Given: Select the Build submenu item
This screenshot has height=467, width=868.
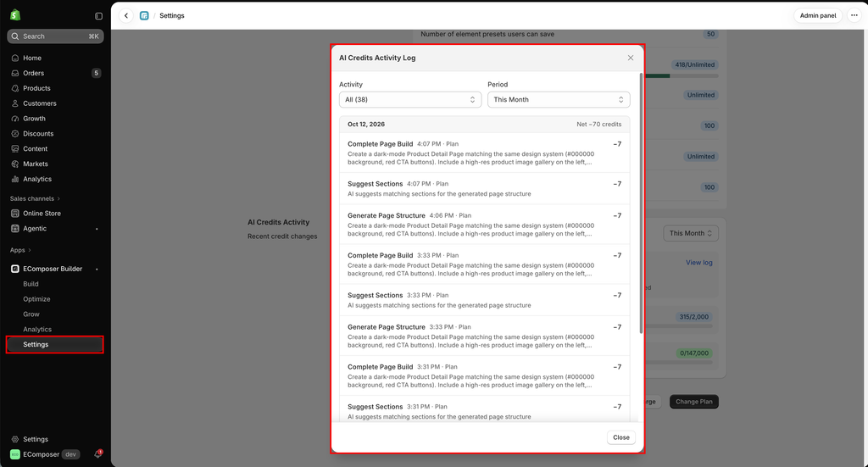Looking at the screenshot, I should pyautogui.click(x=31, y=284).
